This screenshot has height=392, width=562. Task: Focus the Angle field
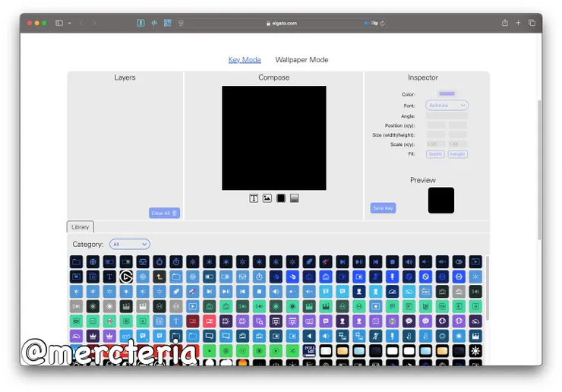coord(447,115)
